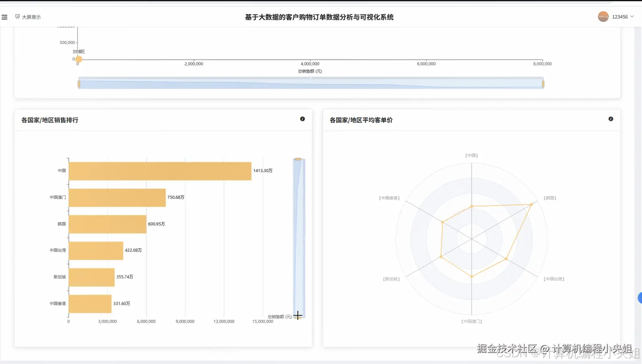Click the 中国 bar in sales ranking
Image resolution: width=642 pixels, height=364 pixels.
[x=160, y=171]
